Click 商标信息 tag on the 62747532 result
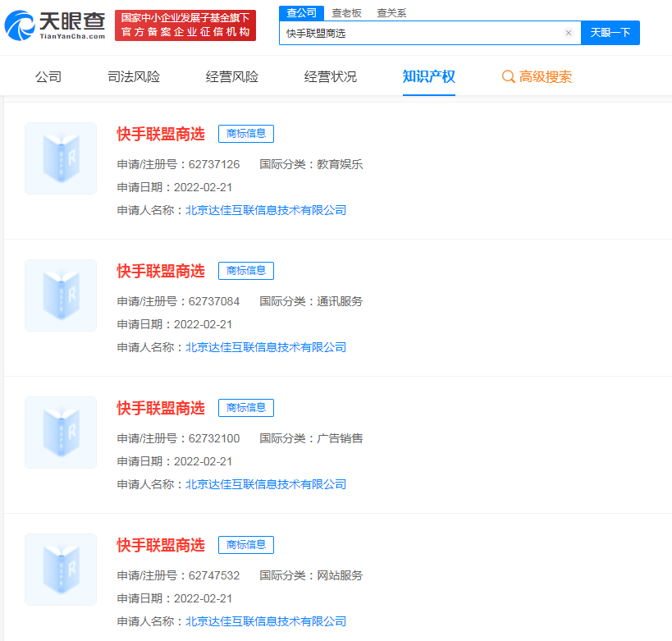672x641 pixels. (x=246, y=545)
